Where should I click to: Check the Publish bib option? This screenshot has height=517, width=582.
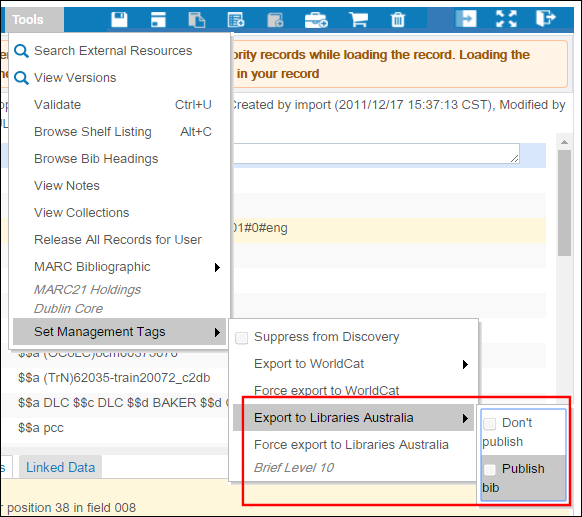click(x=490, y=469)
